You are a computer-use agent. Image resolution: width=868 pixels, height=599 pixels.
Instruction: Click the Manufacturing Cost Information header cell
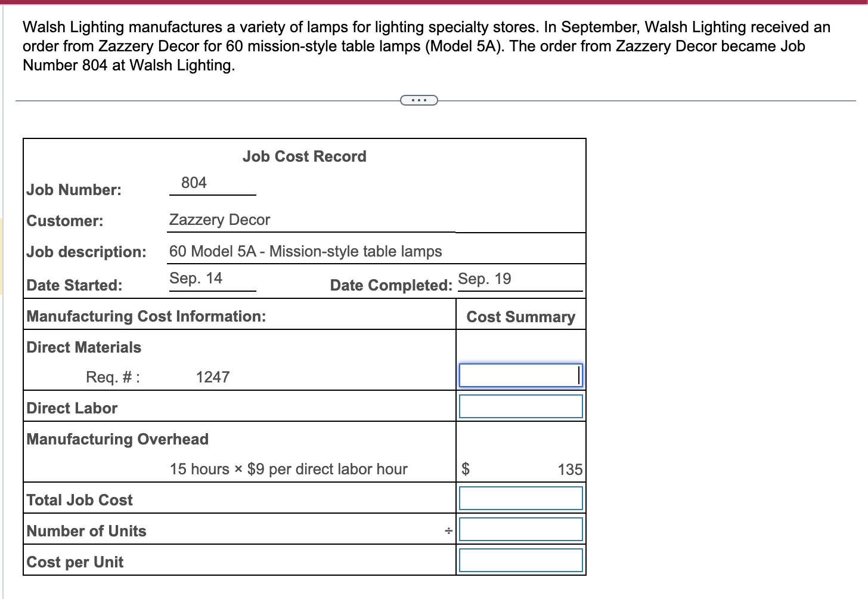[147, 316]
